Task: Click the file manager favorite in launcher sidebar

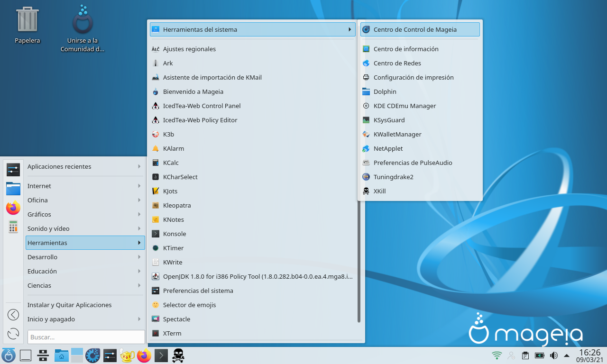Action: [13, 188]
